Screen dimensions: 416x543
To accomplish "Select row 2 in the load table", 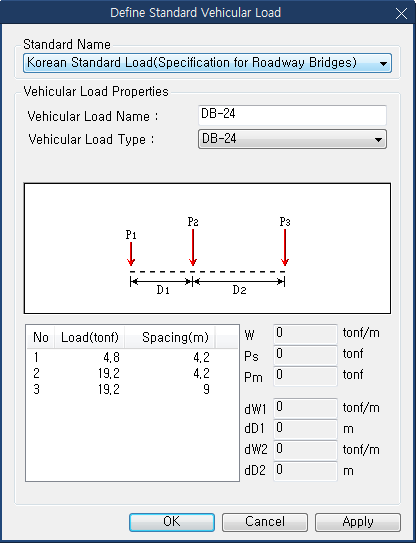I will point(132,373).
